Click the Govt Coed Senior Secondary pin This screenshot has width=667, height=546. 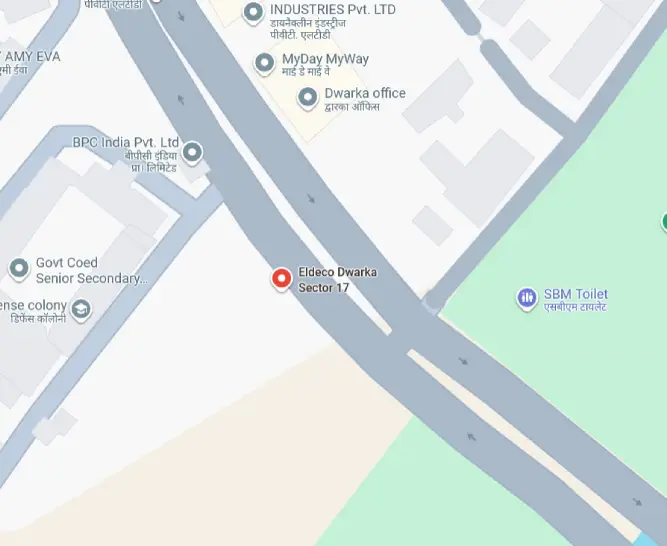point(19,269)
